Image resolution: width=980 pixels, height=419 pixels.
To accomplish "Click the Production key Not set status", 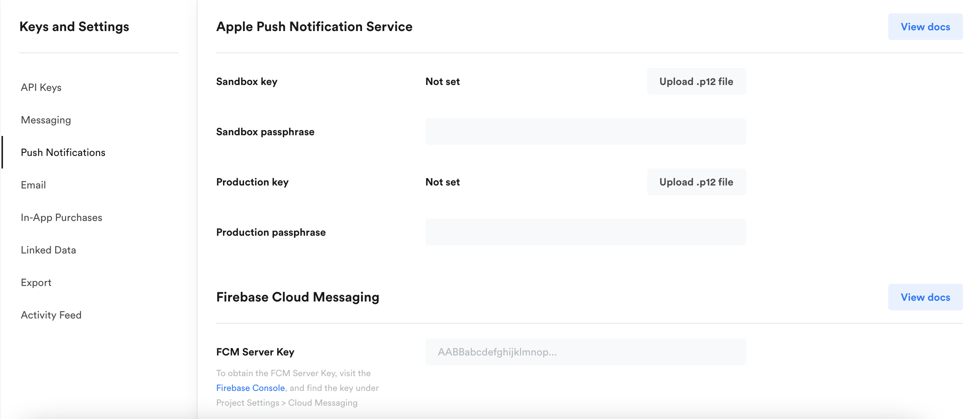I will 442,182.
